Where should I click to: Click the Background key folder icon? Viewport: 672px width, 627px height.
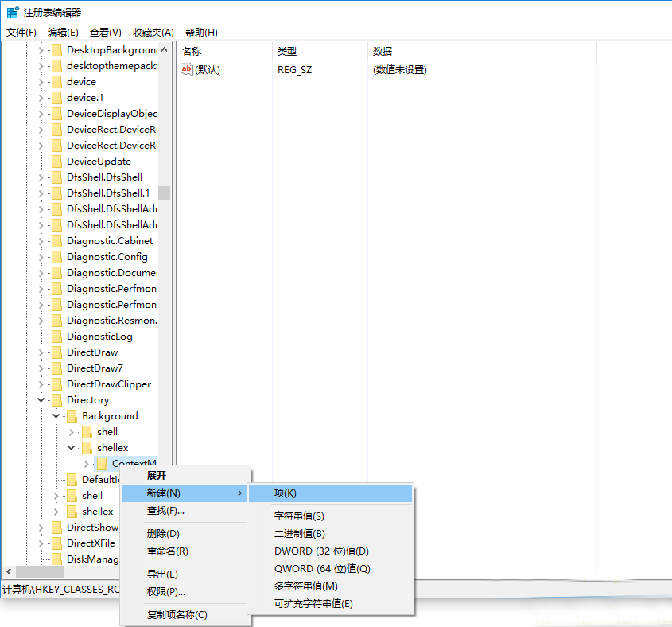pyautogui.click(x=72, y=416)
